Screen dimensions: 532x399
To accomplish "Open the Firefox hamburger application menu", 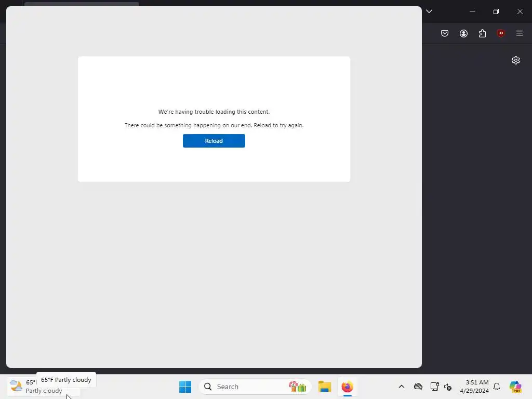I will (520, 33).
